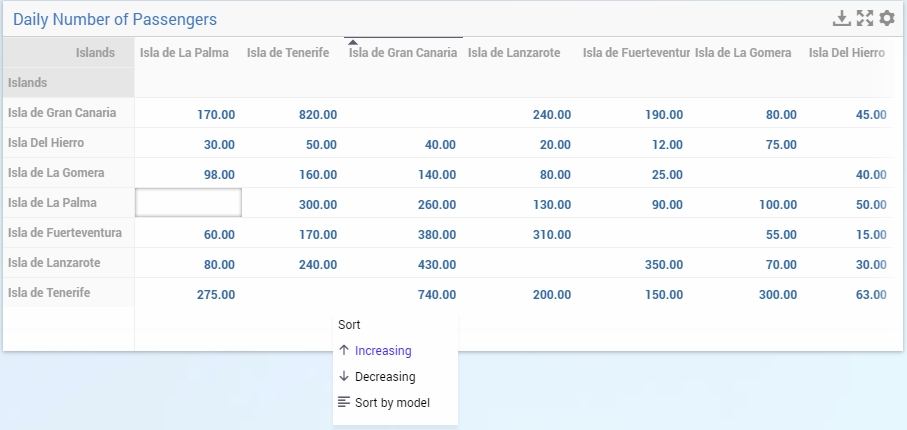The height and width of the screenshot is (430, 907).
Task: Expand widget to fullscreen
Action: (x=865, y=18)
